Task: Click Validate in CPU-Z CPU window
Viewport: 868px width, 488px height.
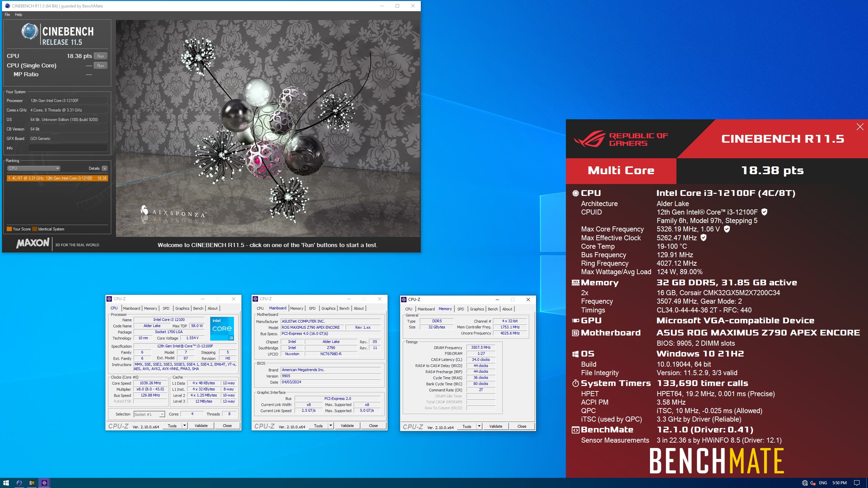Action: [x=201, y=426]
